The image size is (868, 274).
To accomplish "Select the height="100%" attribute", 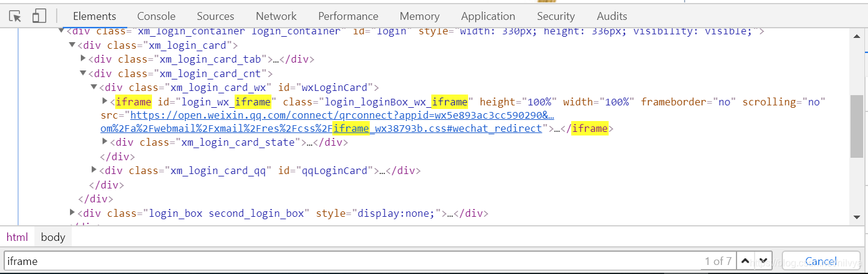I will click(x=518, y=102).
